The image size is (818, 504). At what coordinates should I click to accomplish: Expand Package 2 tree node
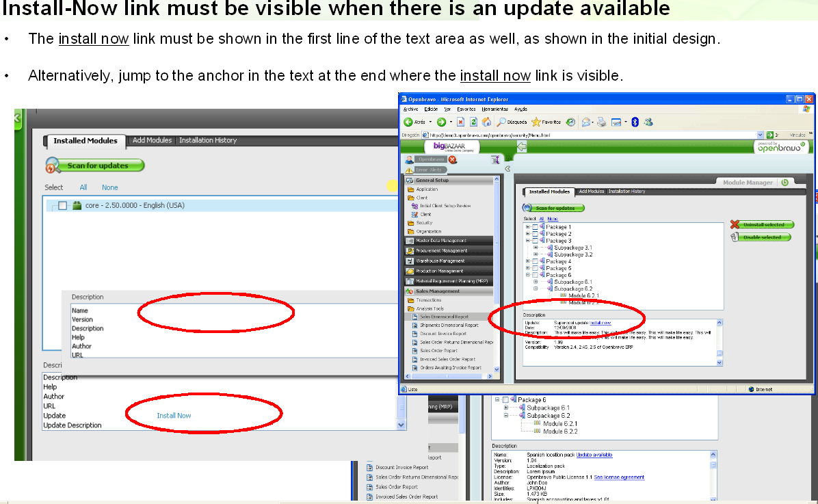[528, 234]
